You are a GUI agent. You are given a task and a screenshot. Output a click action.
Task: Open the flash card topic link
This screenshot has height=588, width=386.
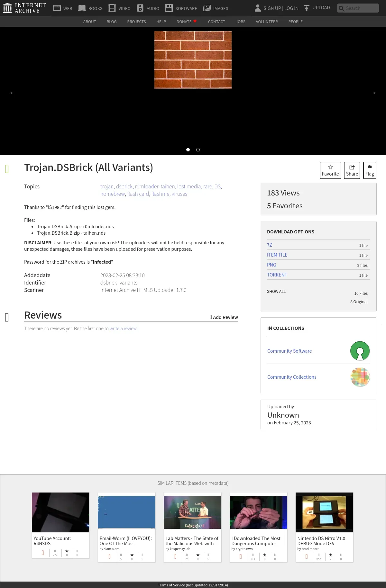138,194
